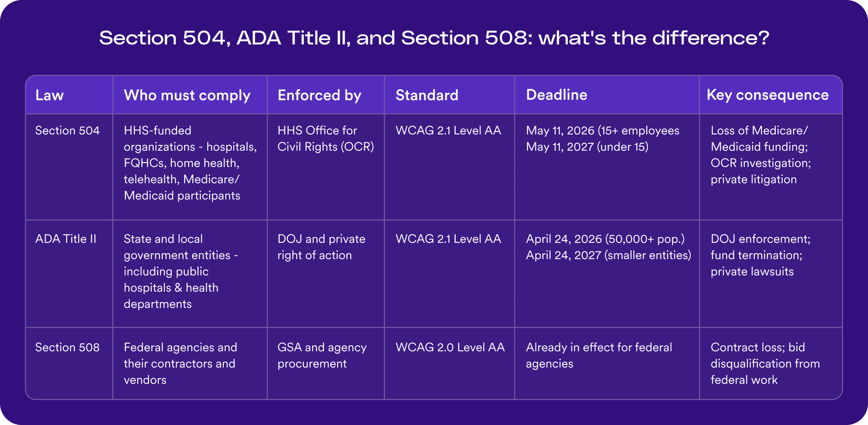The image size is (868, 425).
Task: Click "Already in effect for federal agencies" cell
Action: [599, 356]
